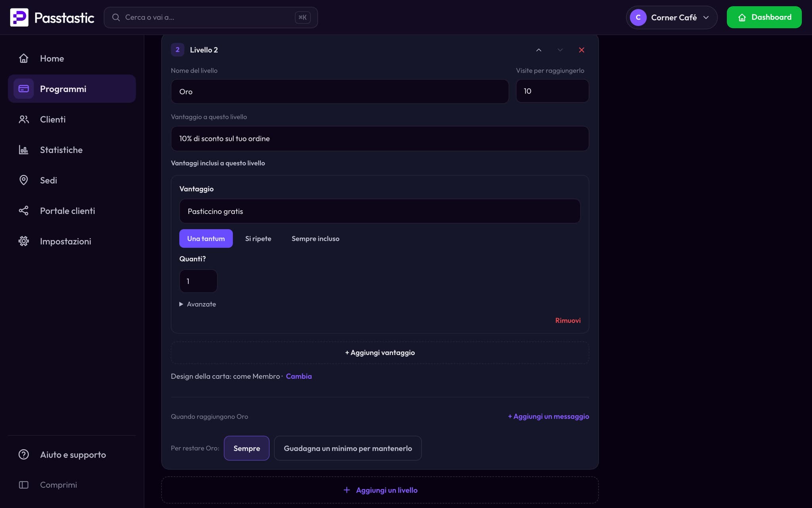Viewport: 812px width, 508px height.
Task: Open the Clienti menu item
Action: [x=72, y=119]
